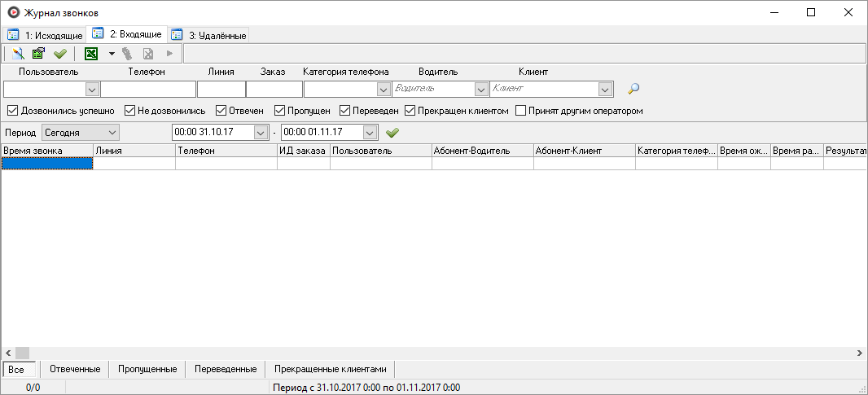Uncheck the 'Дозвонились успешно' checkbox
The image size is (868, 395).
pyautogui.click(x=12, y=111)
